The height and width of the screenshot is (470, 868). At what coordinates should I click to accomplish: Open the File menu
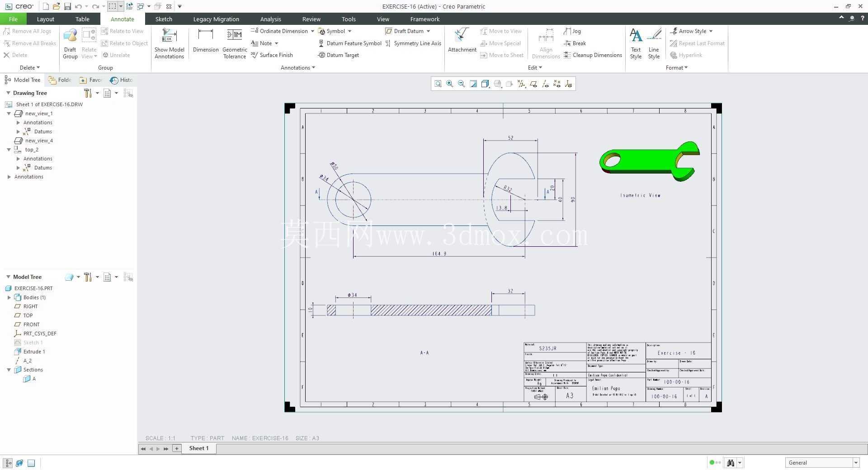(13, 19)
